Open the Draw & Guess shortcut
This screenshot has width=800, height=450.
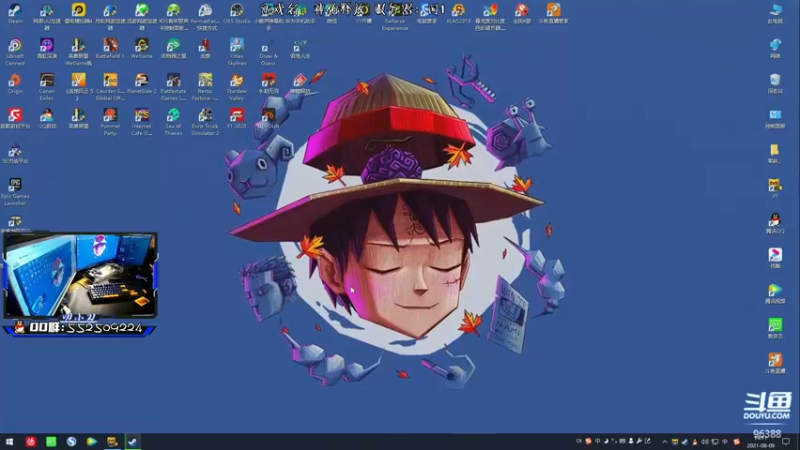pos(268,52)
